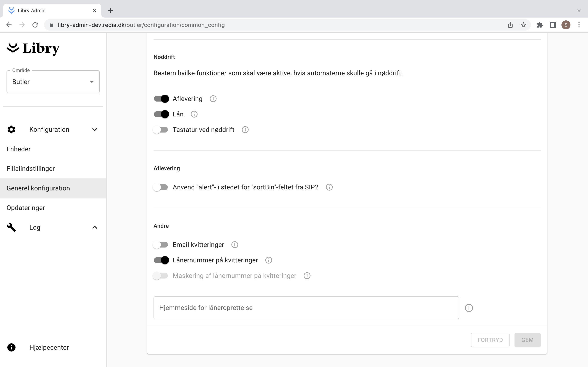Click info icon beside Hjemmeside for låneroprettelse field
This screenshot has height=367, width=588.
(x=468, y=307)
